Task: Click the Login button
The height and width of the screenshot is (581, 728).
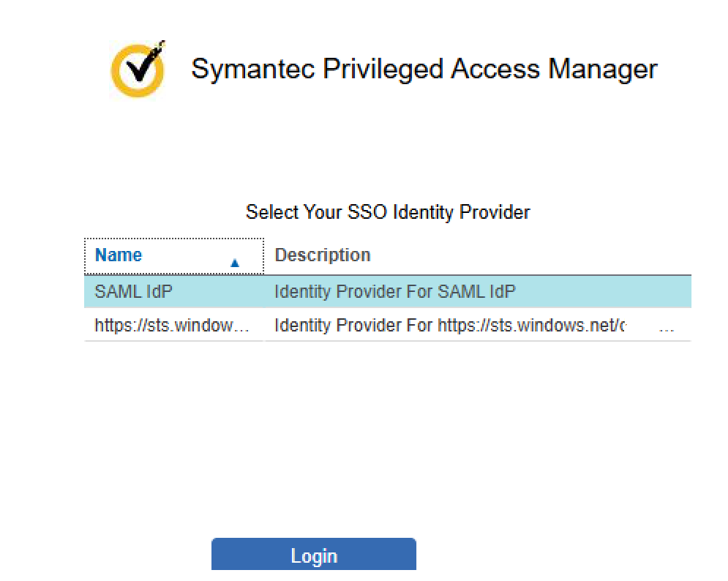Action: tap(314, 555)
